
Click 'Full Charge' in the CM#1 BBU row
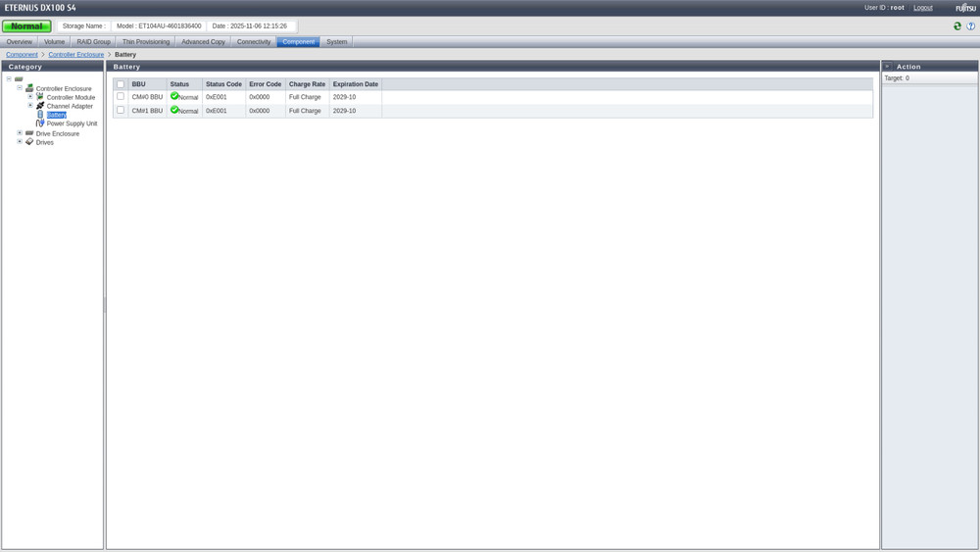(x=305, y=111)
